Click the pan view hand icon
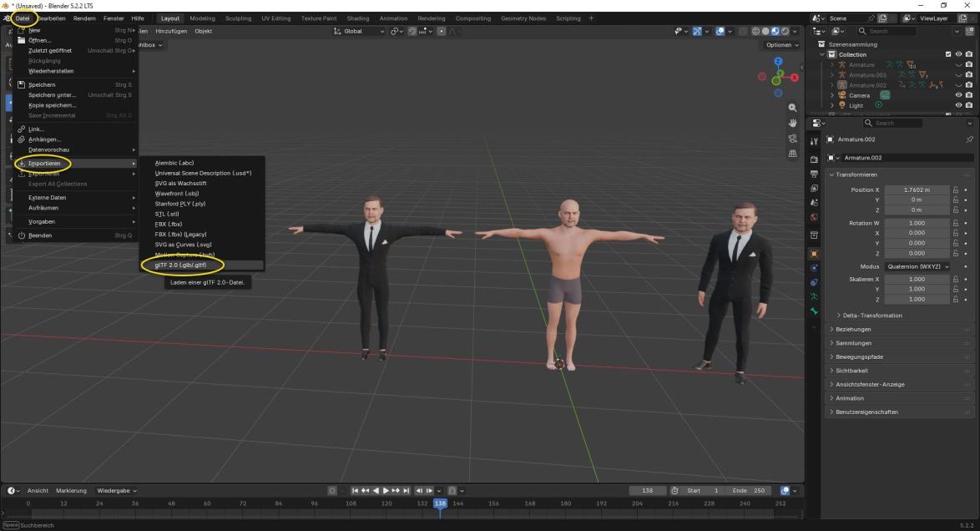The width and height of the screenshot is (980, 531). [792, 124]
